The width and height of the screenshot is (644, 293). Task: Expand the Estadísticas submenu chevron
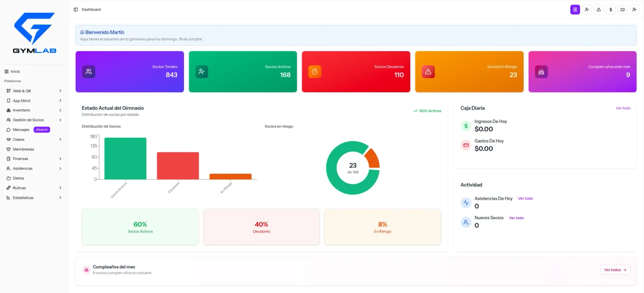click(x=60, y=198)
